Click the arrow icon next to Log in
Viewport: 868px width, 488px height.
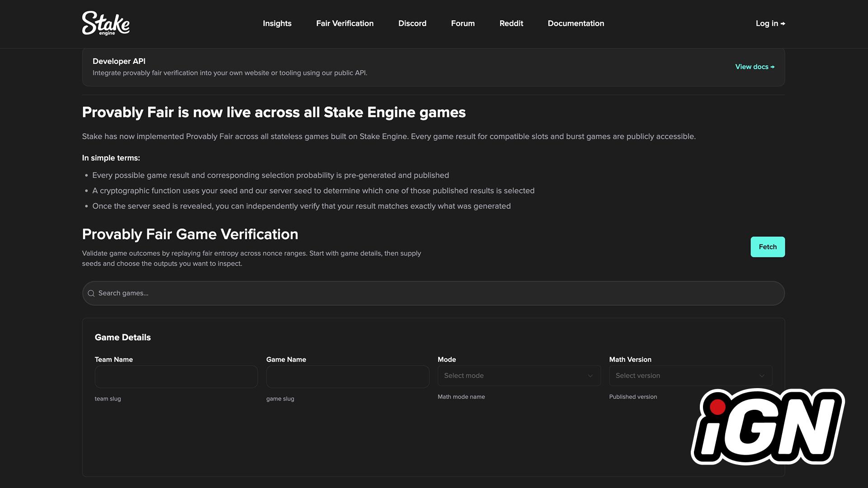click(x=783, y=23)
